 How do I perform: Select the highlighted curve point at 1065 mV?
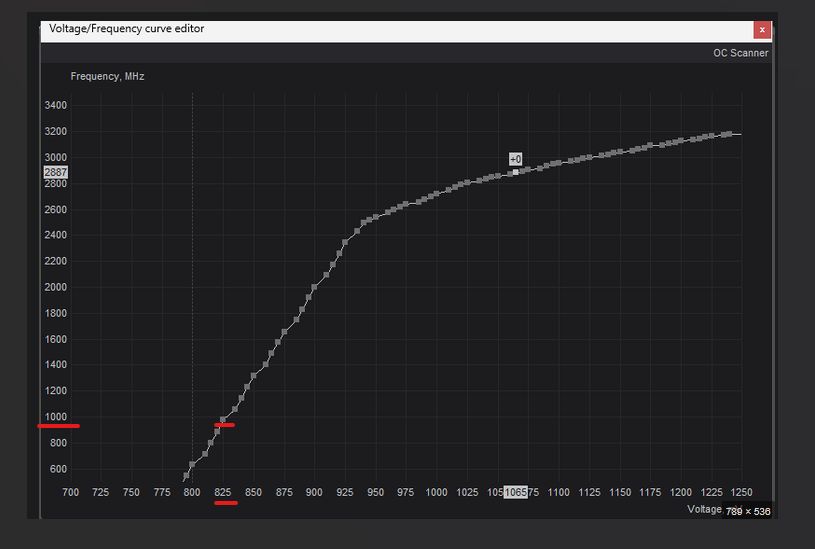(x=516, y=172)
